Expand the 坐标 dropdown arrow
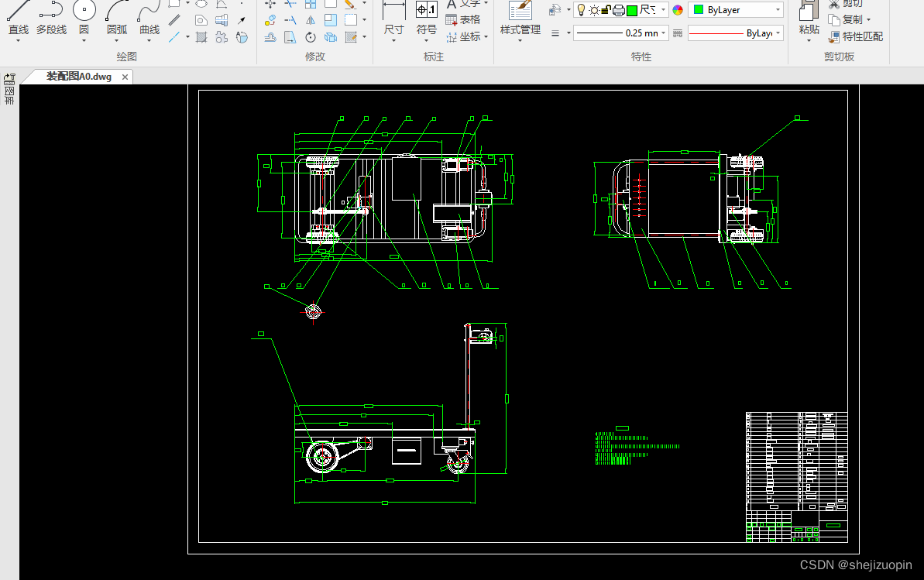The image size is (924, 580). pos(486,37)
